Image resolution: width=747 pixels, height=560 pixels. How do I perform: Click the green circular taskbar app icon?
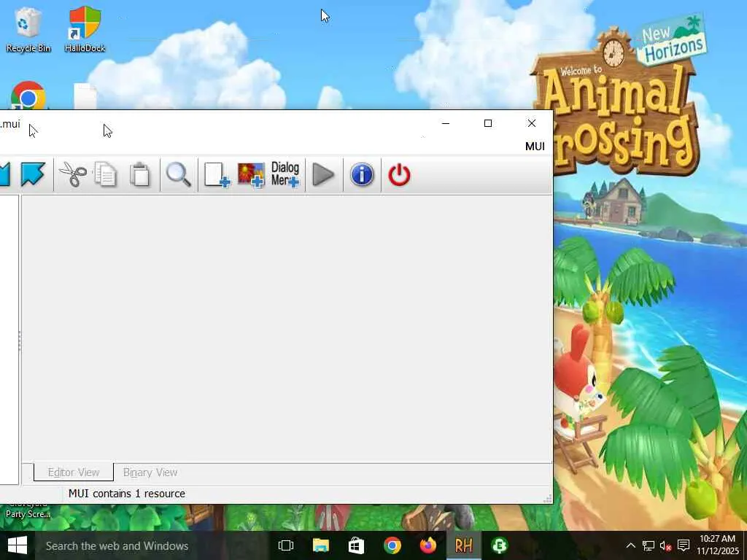499,545
